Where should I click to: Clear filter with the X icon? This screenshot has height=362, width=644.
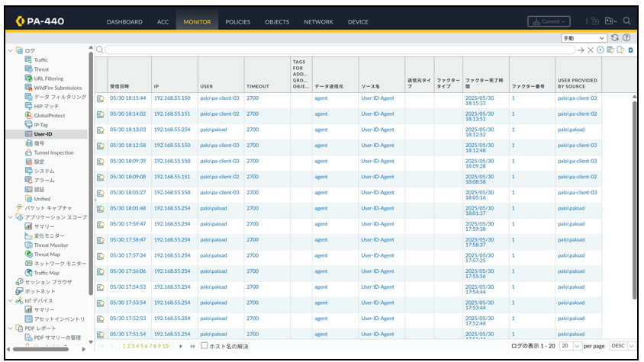[590, 50]
